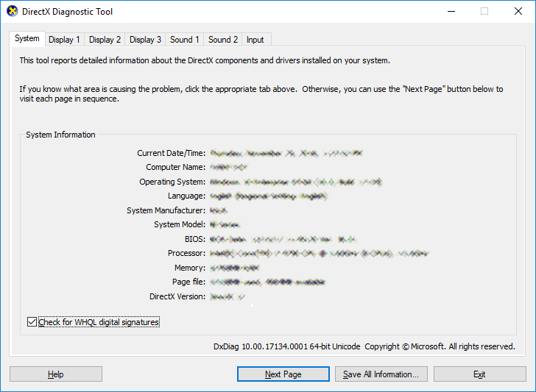The height and width of the screenshot is (392, 536).
Task: Click the DxDiag 10.00.17134.0001 version text
Action: click(287, 346)
